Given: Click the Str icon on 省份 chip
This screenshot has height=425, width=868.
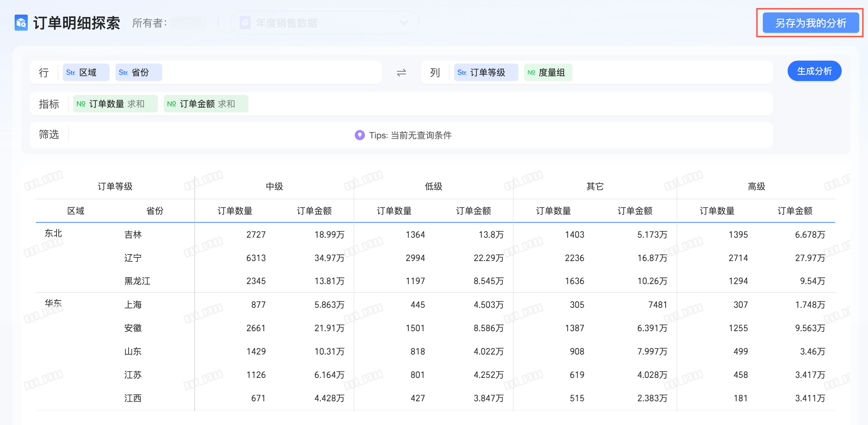Looking at the screenshot, I should click(123, 73).
